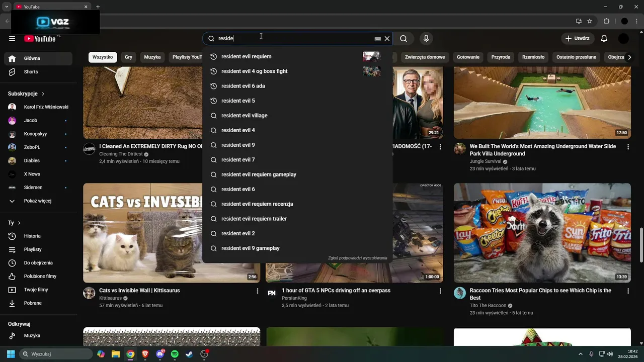Open the Shorts sidebar entry

coord(38,72)
